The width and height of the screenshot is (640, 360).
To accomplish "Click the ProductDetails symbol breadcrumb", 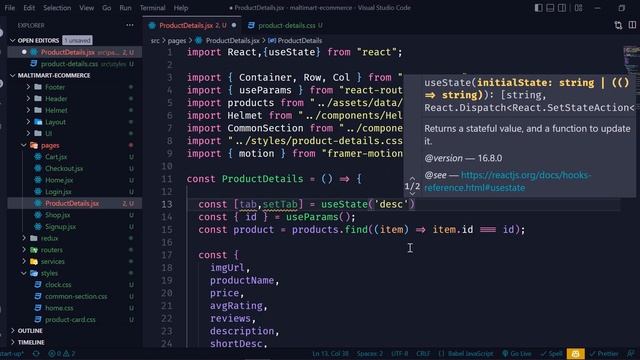I will 295,40.
